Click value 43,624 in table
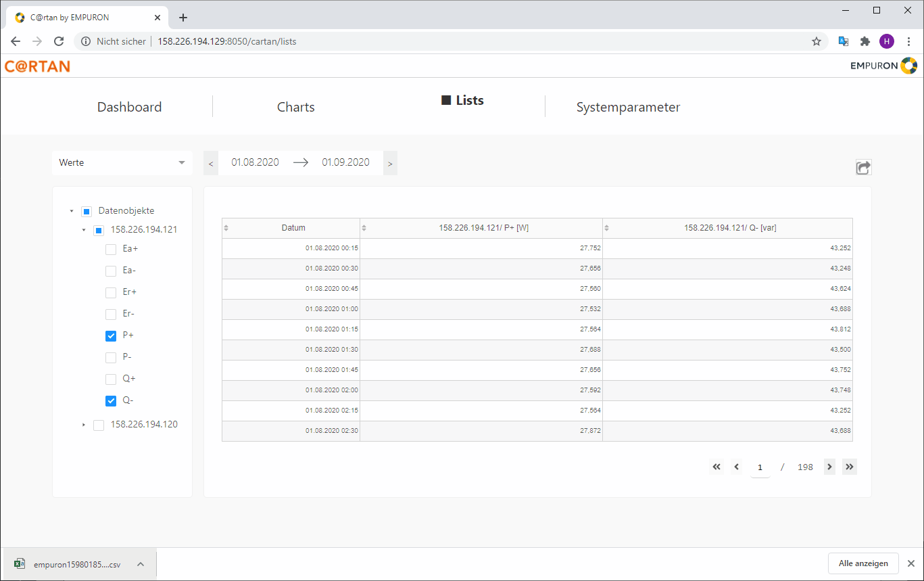 pyautogui.click(x=840, y=289)
